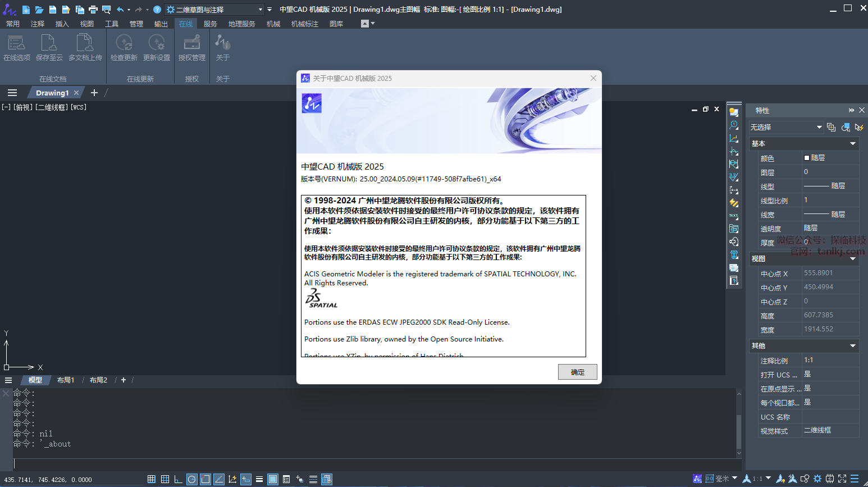Image resolution: width=868 pixels, height=487 pixels.
Task: Click the blue Help question mark icon
Action: coord(157,10)
